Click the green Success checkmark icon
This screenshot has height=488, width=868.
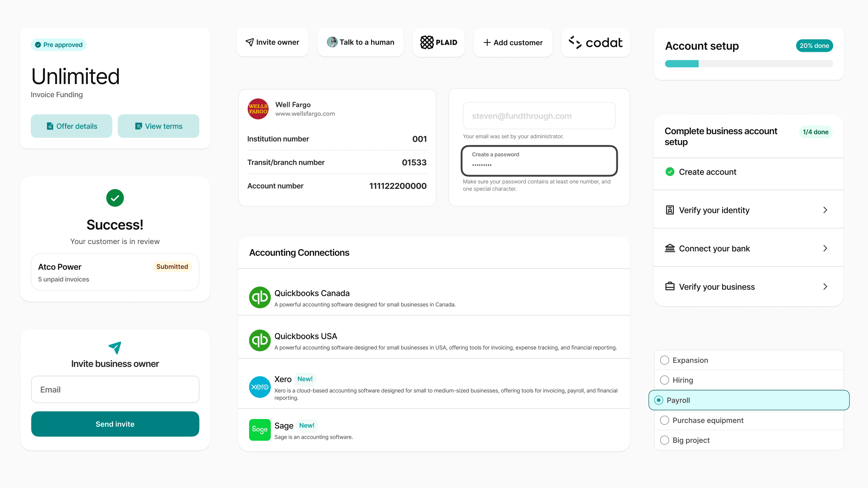click(115, 198)
